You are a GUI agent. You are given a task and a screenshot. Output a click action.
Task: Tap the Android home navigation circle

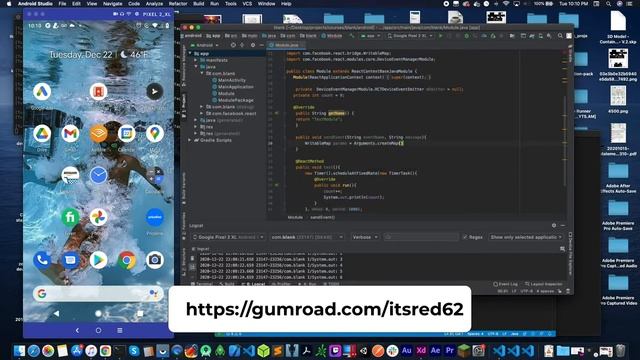coord(98,313)
